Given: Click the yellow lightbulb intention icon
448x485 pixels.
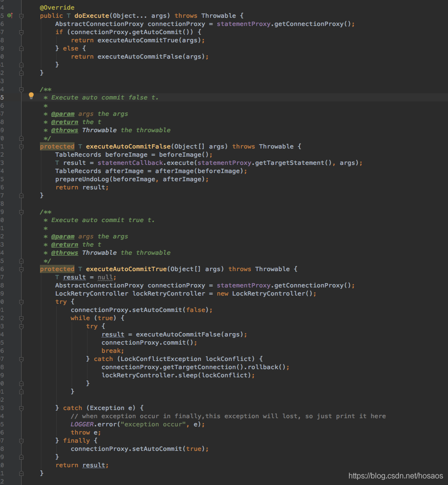Looking at the screenshot, I should point(31,96).
